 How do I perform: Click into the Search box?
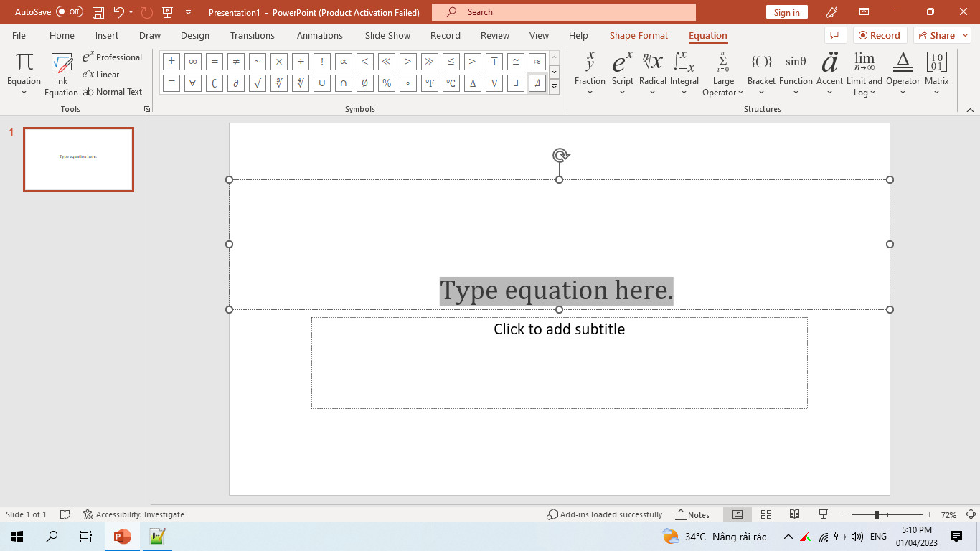tap(564, 12)
